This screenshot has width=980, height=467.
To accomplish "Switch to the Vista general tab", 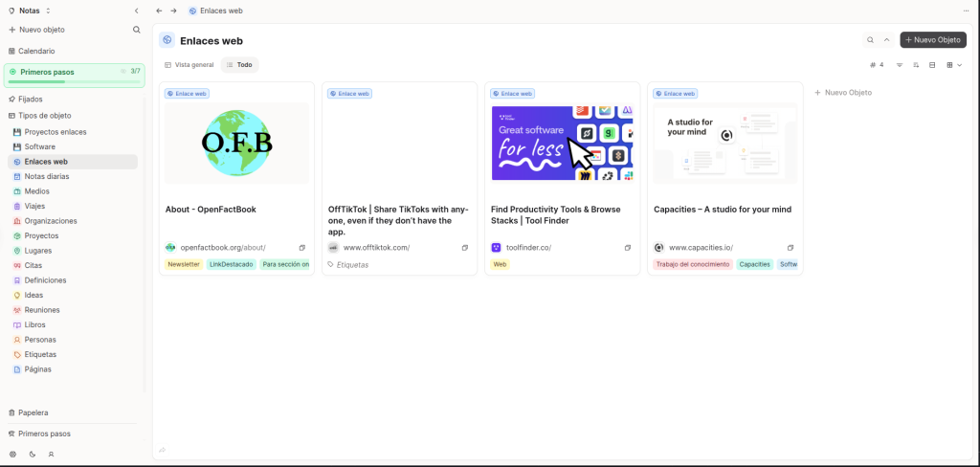I will (x=189, y=65).
